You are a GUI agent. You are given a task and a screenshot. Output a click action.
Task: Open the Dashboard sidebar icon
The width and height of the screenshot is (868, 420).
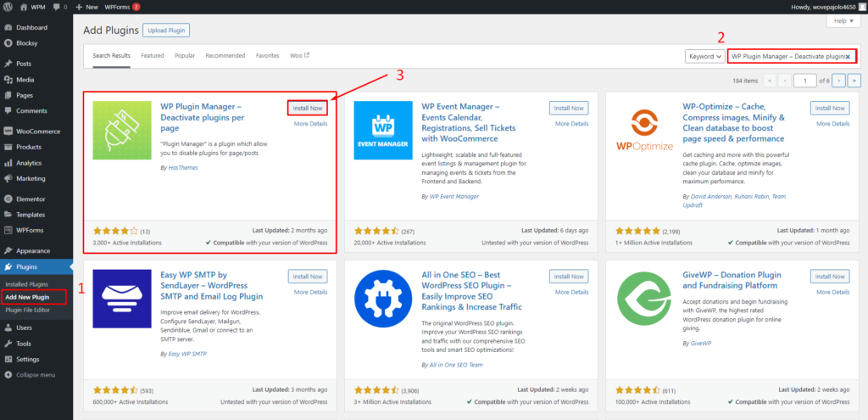point(8,27)
